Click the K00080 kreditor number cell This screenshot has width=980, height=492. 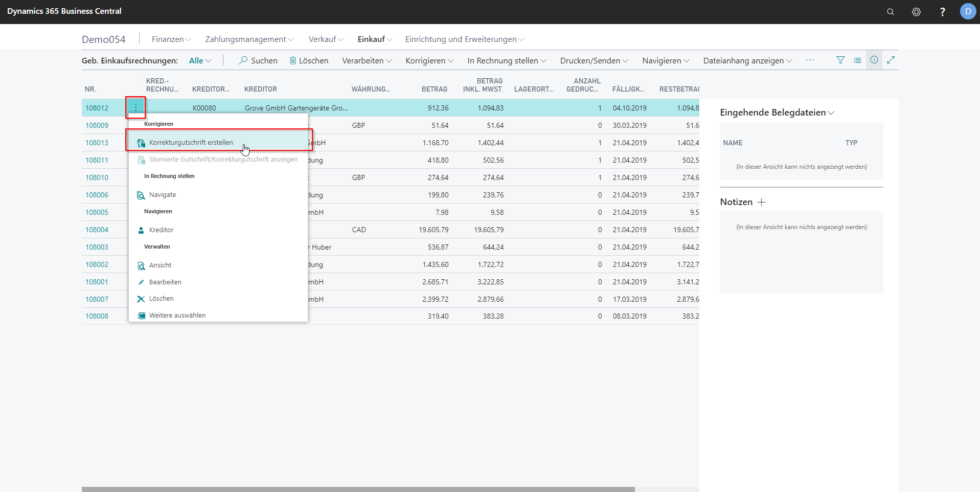tap(204, 108)
